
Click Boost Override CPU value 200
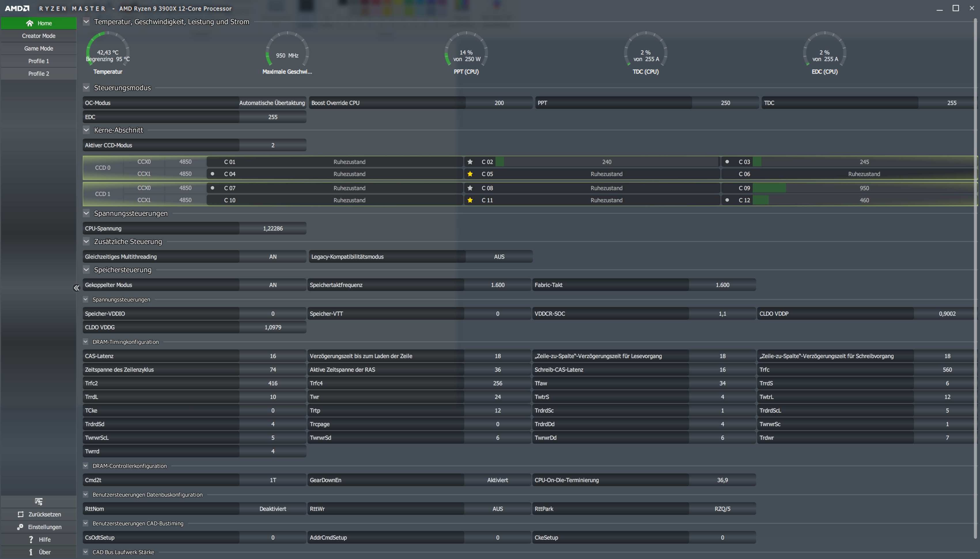[x=499, y=103]
